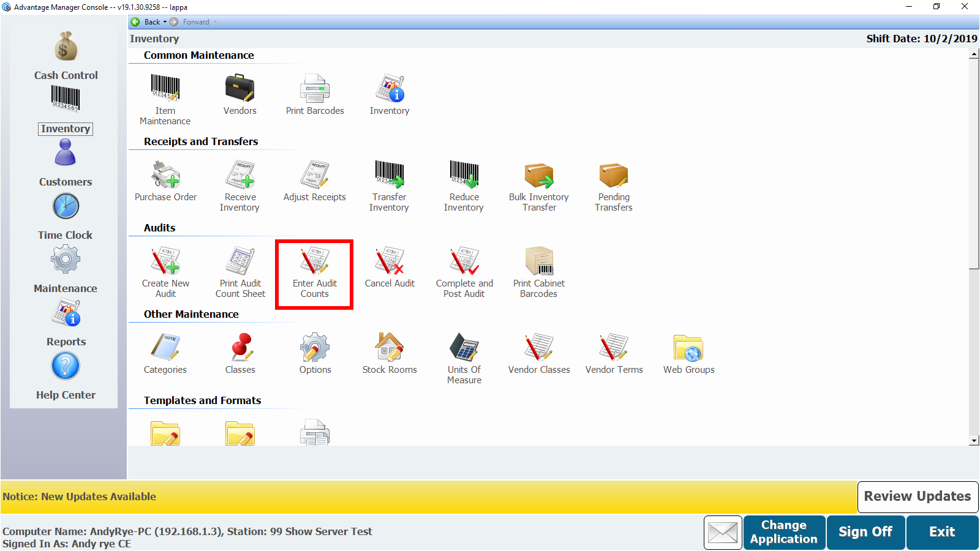Screen dimensions: 980x551
Task: Select Receive Inventory icon
Action: point(239,175)
